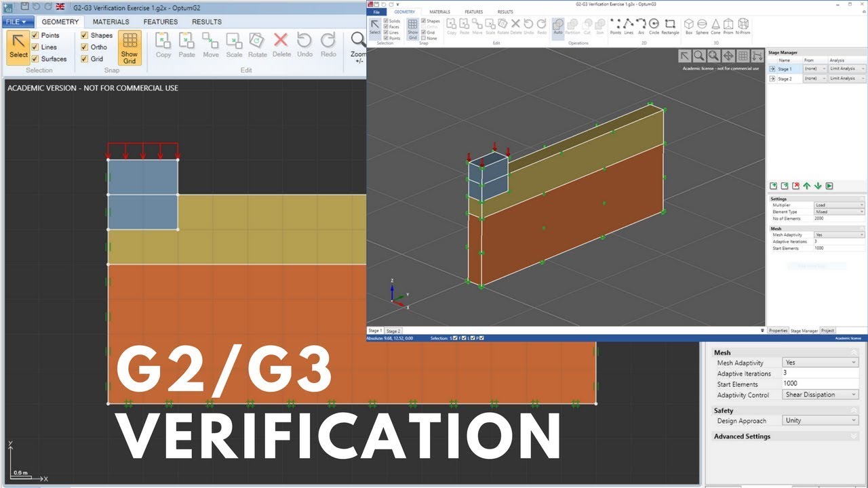This screenshot has width=868, height=488.
Task: Click the UK flag language icon in OptumG2
Action: click(60, 6)
